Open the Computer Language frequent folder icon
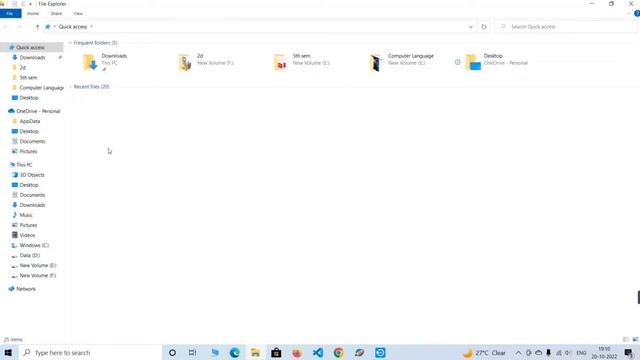This screenshot has height=360, width=640. pos(376,62)
